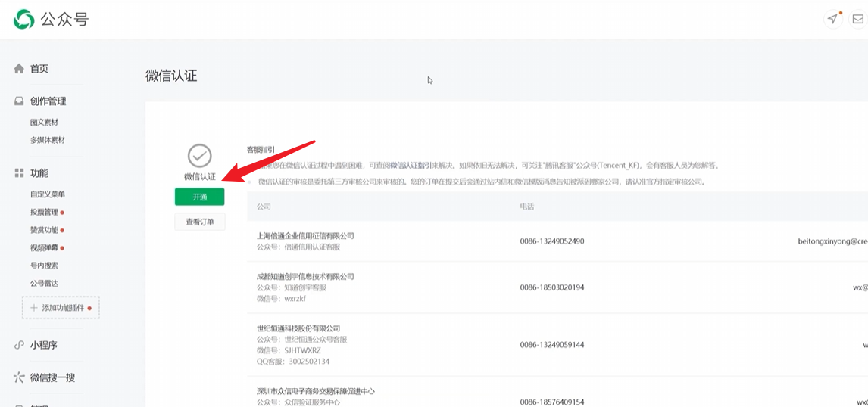Click the plus icon in 添加功能插件
868x407 pixels.
point(34,308)
